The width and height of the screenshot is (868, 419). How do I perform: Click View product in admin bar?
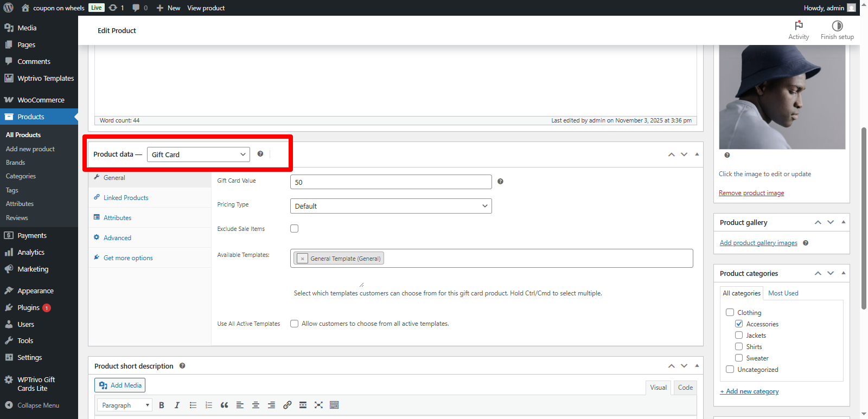(206, 8)
